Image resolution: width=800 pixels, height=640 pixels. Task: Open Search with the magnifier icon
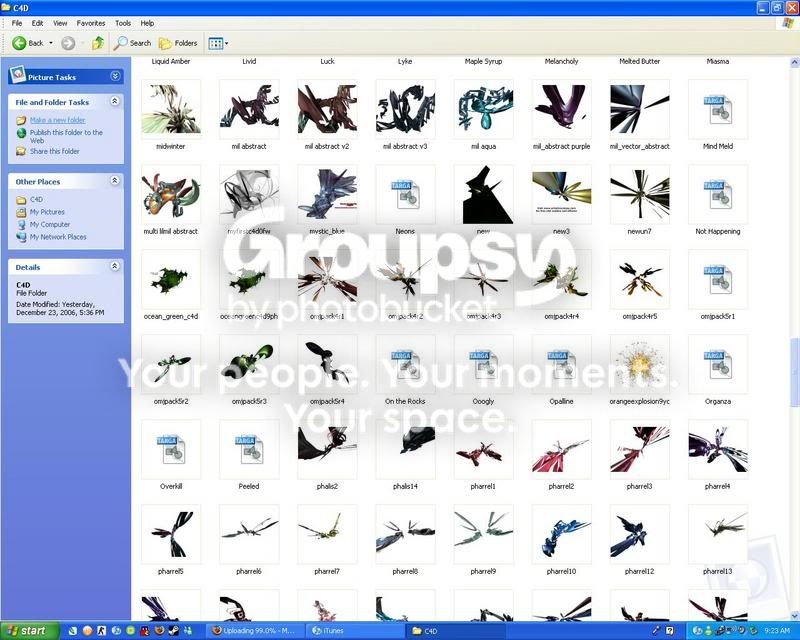pyautogui.click(x=120, y=43)
